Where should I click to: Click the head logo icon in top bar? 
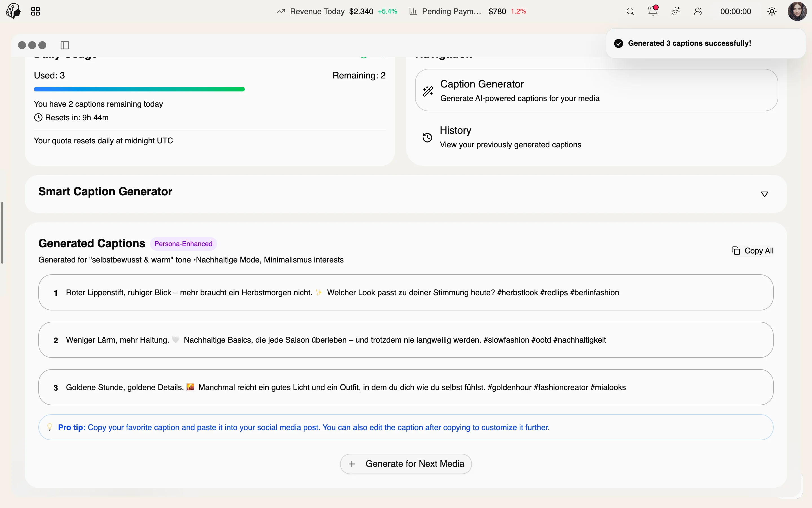click(14, 11)
